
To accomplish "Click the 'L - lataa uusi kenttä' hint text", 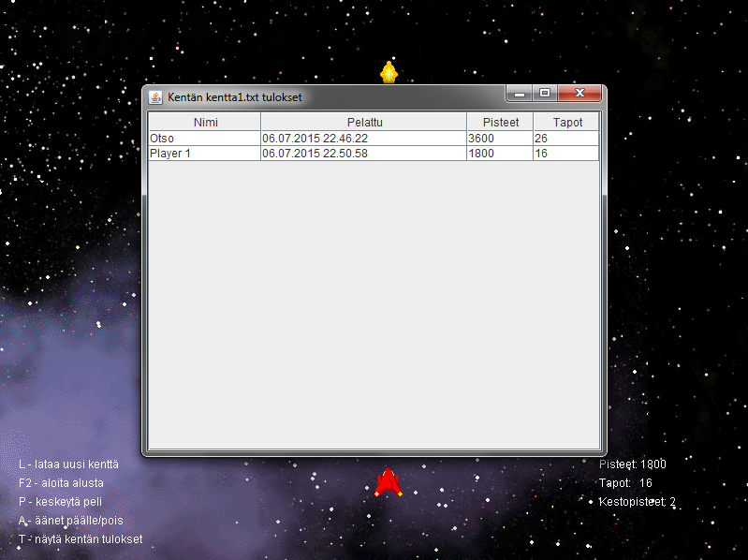I will tap(68, 464).
